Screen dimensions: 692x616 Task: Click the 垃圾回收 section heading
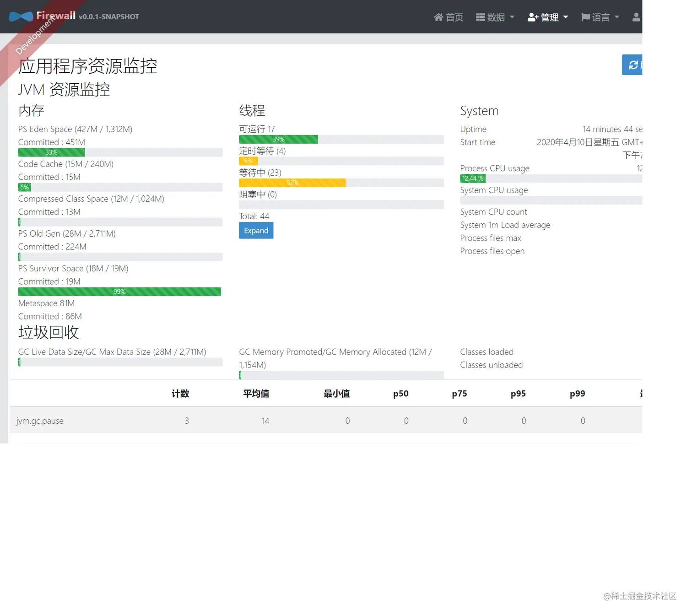pos(49,332)
